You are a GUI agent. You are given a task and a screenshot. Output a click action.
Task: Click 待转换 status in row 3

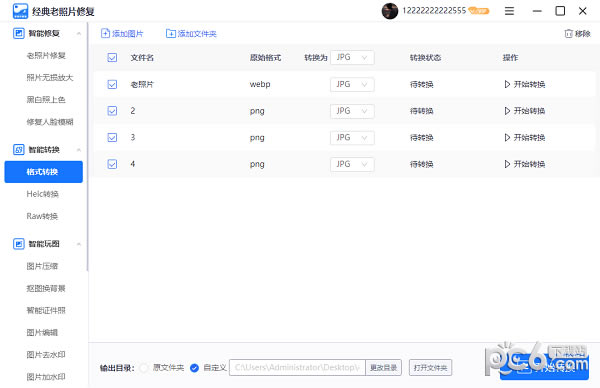(x=422, y=137)
